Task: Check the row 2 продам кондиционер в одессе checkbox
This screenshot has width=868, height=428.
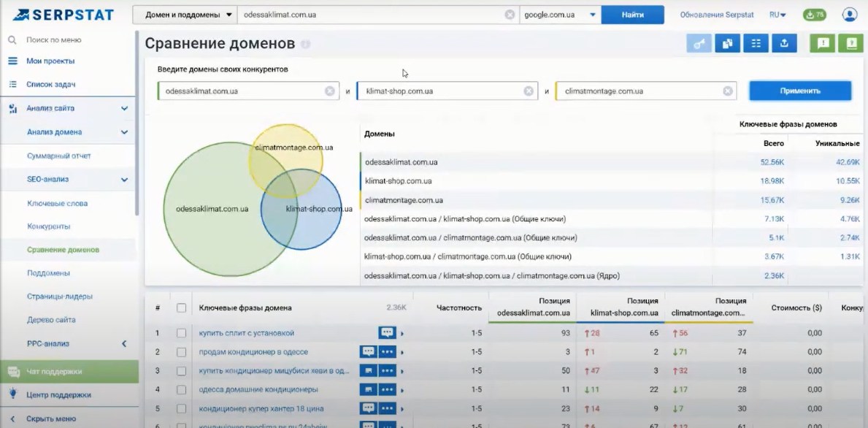Action: pyautogui.click(x=181, y=352)
